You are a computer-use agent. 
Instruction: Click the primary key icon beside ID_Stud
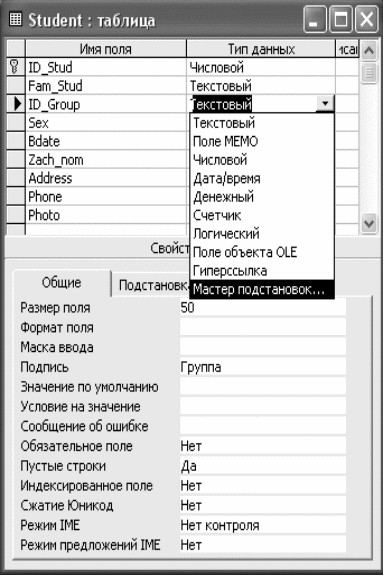click(x=14, y=67)
